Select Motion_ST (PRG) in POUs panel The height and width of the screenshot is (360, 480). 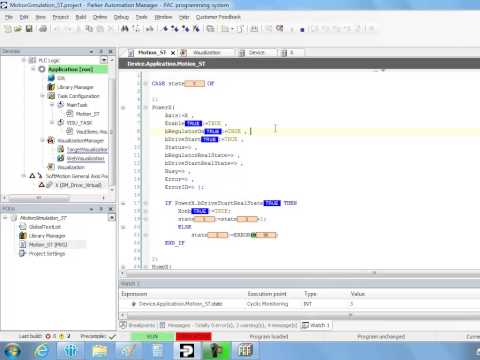pyautogui.click(x=48, y=245)
